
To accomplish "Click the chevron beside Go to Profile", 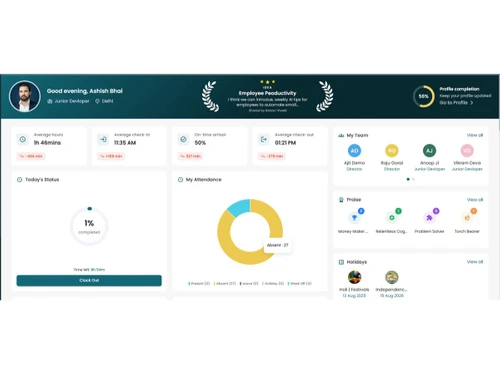I will click(472, 103).
